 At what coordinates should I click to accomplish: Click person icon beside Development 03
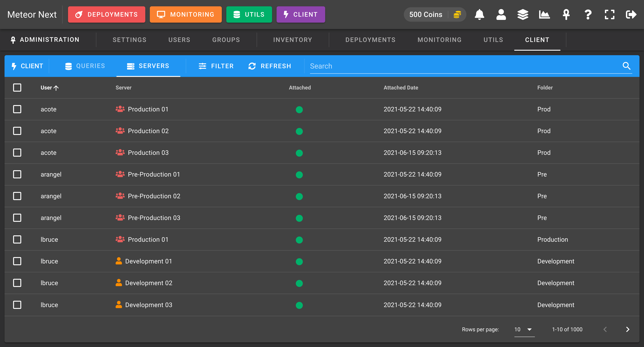pyautogui.click(x=119, y=304)
